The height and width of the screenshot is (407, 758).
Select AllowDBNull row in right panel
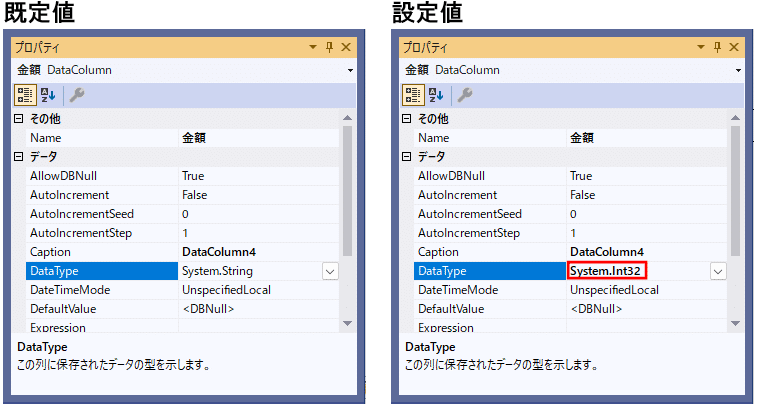570,176
